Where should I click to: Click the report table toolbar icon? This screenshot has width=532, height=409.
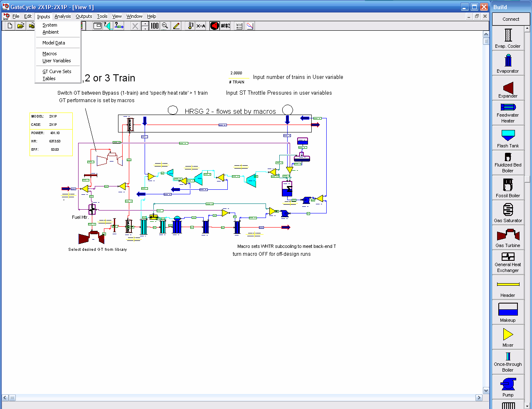point(239,26)
